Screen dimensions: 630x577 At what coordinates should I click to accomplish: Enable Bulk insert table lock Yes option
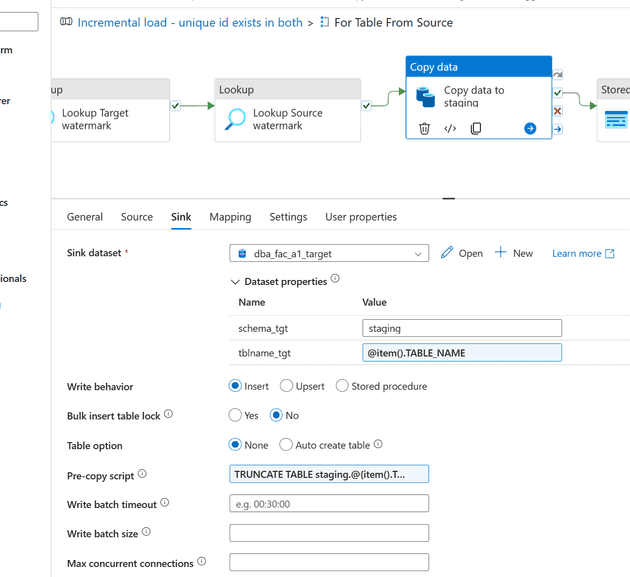236,415
